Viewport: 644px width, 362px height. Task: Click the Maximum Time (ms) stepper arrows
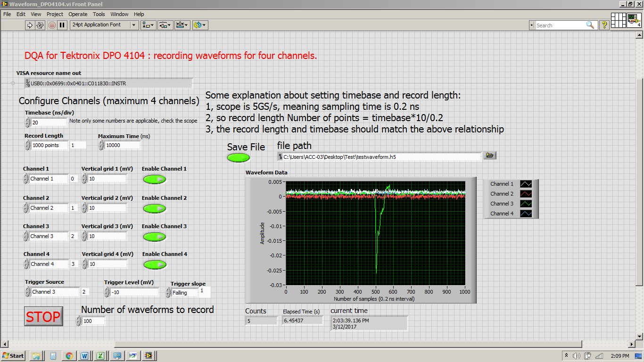(101, 145)
